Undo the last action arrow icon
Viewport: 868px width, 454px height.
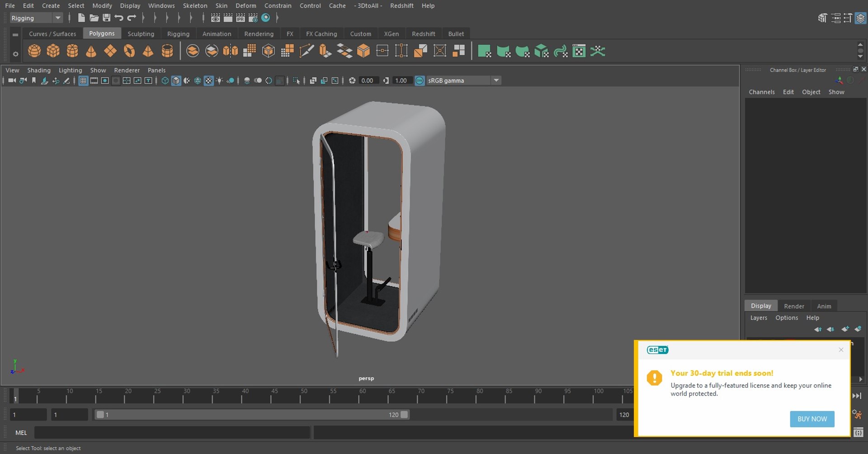tap(119, 18)
